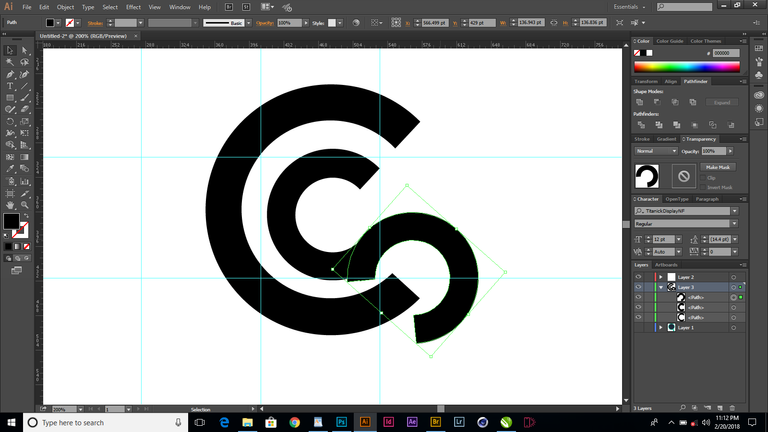
Task: Open the Object menu
Action: coord(65,7)
